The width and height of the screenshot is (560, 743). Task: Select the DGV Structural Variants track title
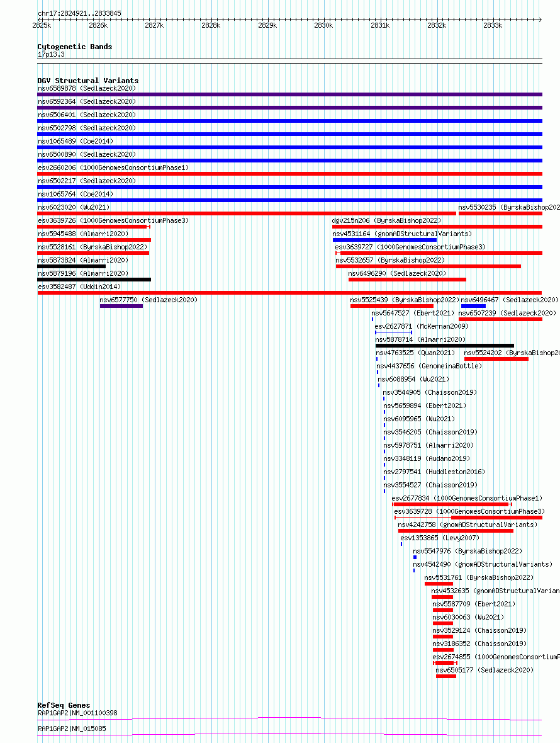(x=88, y=81)
